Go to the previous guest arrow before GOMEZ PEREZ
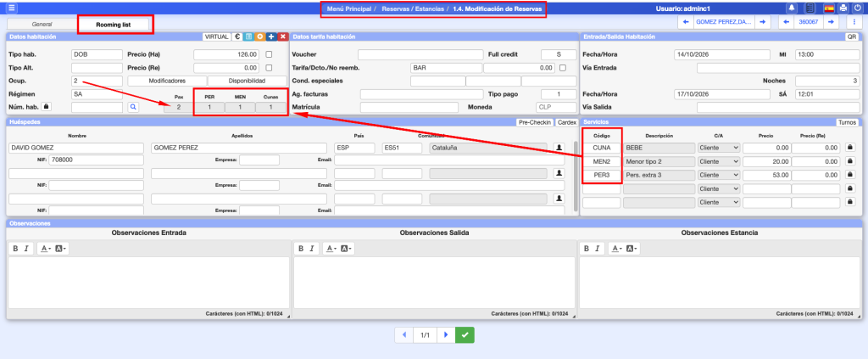This screenshot has height=359, width=868. [x=686, y=21]
